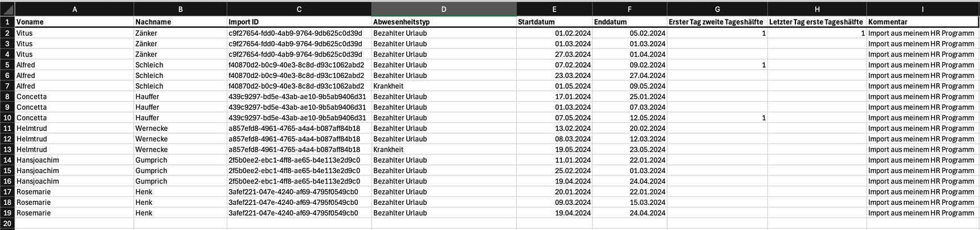Click Letzter Tag erste Tageshälfte header
The image size is (980, 230).
coord(817,22)
